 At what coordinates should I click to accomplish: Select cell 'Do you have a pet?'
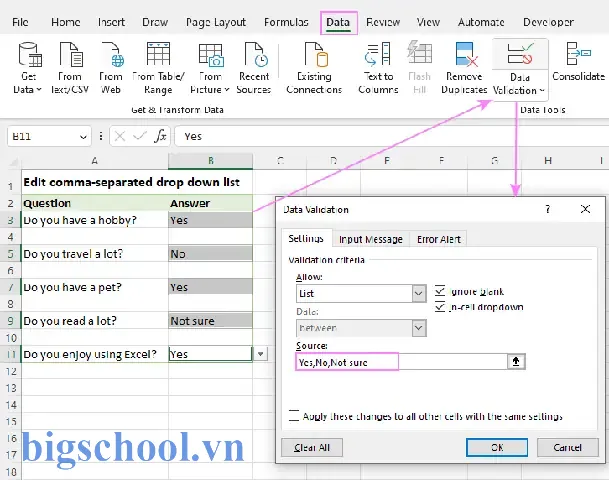click(x=95, y=287)
